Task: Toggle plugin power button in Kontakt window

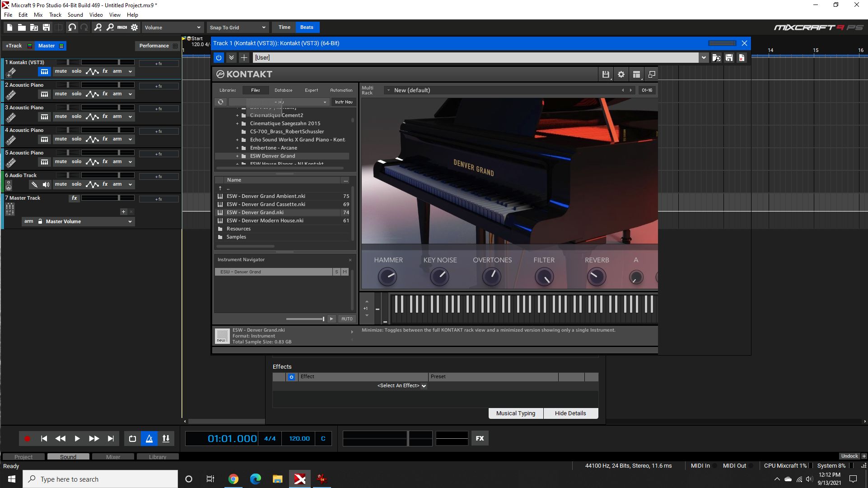Action: [219, 57]
